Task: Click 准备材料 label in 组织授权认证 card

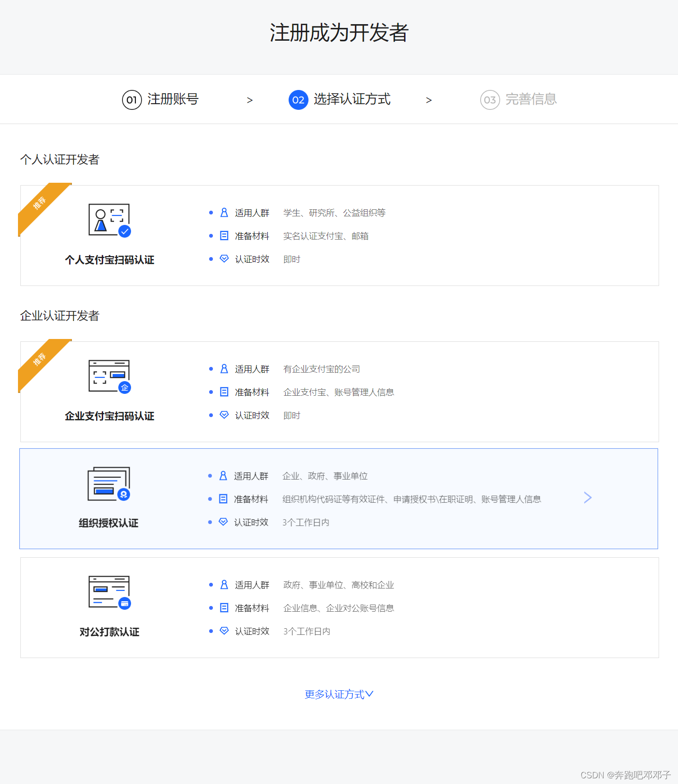Action: (x=251, y=499)
